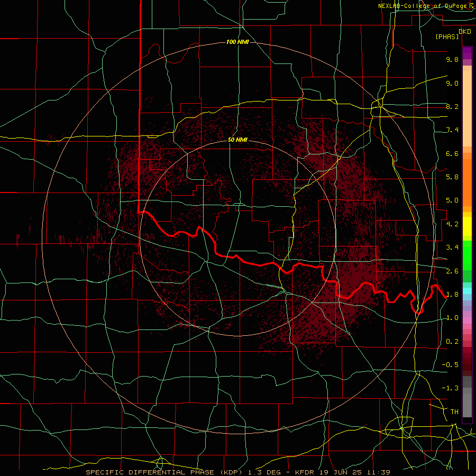Click the 2.6 scale value
476x476 pixels.
click(x=452, y=271)
